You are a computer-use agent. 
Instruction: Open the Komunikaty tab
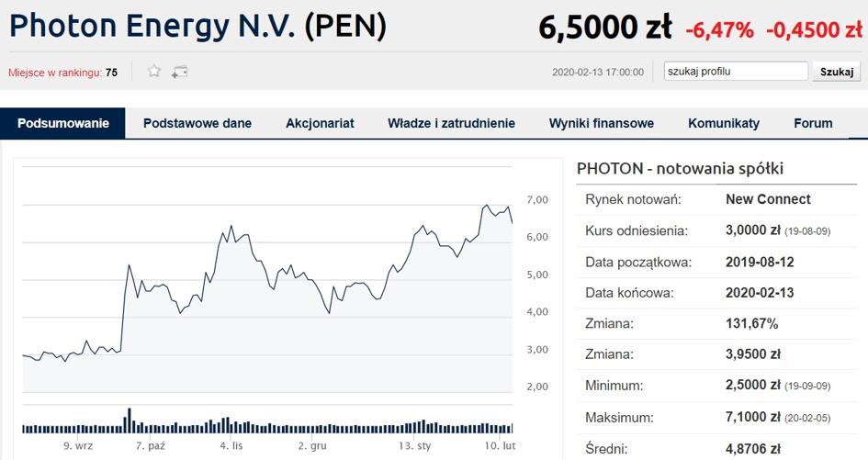point(724,123)
